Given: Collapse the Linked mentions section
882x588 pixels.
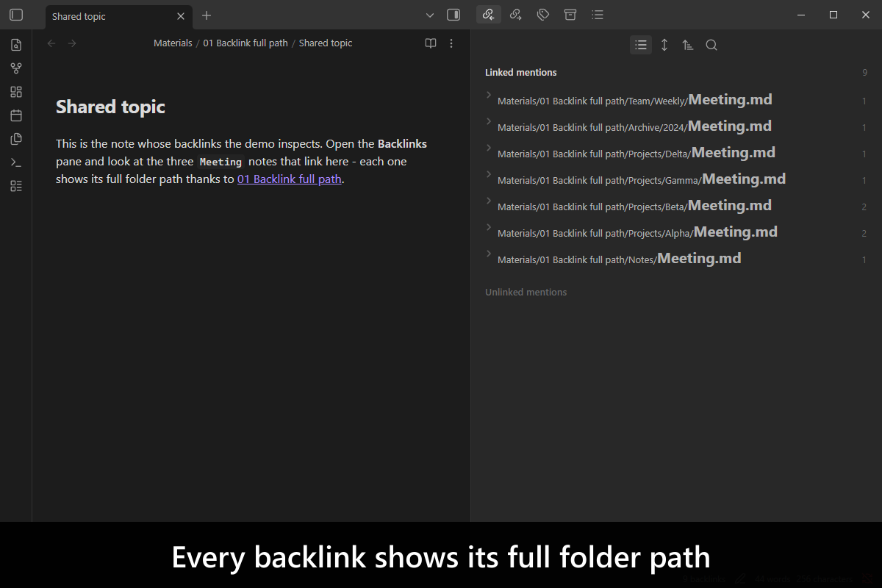Looking at the screenshot, I should 521,72.
